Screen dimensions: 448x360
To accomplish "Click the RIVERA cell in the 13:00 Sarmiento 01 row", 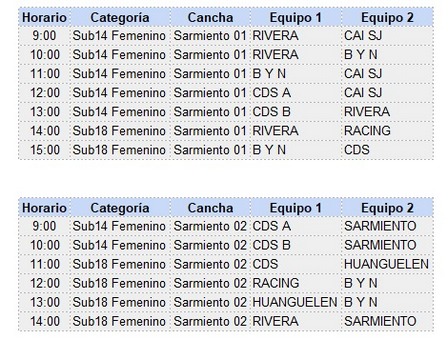I will tap(387, 112).
